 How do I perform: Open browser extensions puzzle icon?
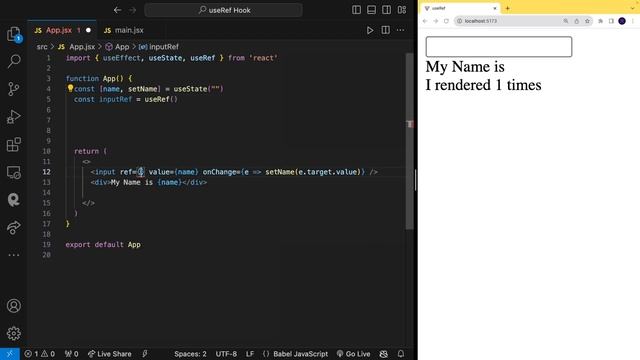[x=600, y=21]
